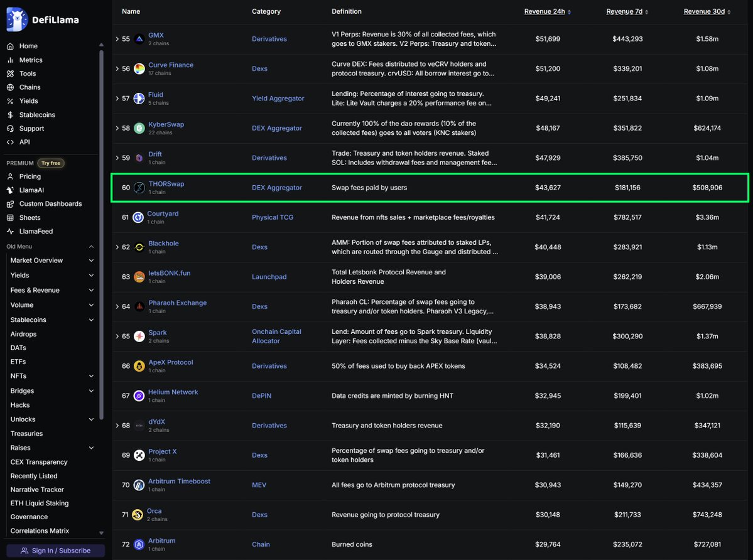Click sidebar scroll up arrow
The image size is (753, 560).
tap(101, 45)
